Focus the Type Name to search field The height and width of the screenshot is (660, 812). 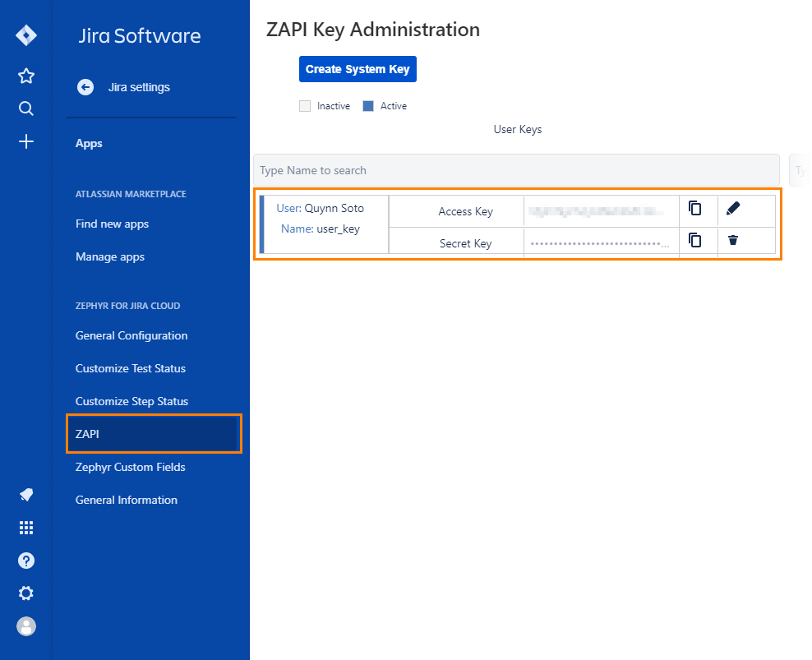[516, 170]
